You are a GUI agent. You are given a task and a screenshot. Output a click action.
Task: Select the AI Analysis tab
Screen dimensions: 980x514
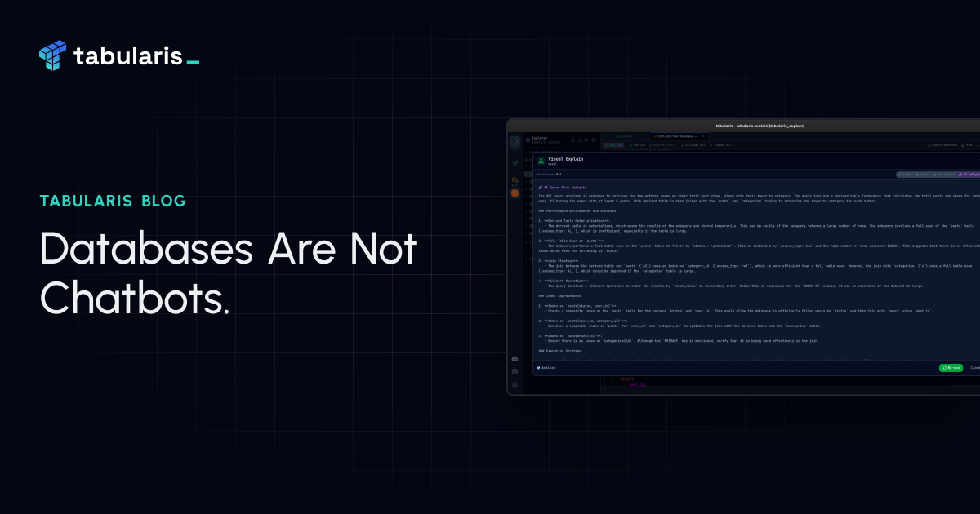click(x=969, y=175)
